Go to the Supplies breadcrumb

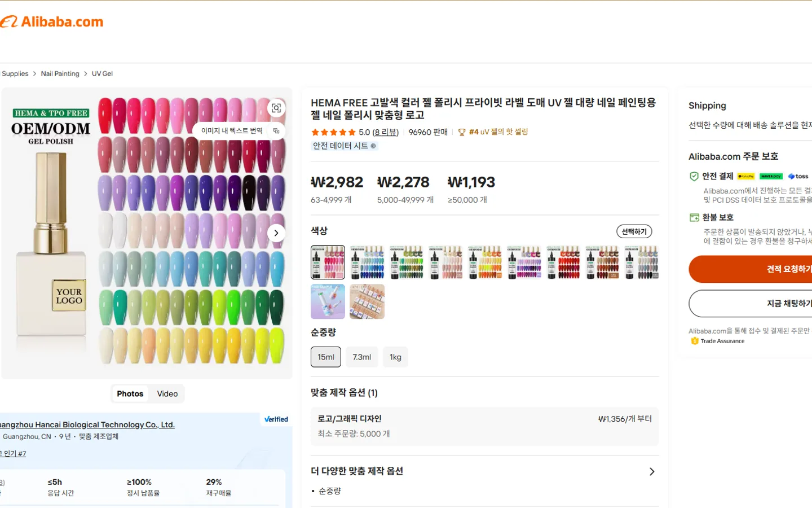[x=15, y=74]
